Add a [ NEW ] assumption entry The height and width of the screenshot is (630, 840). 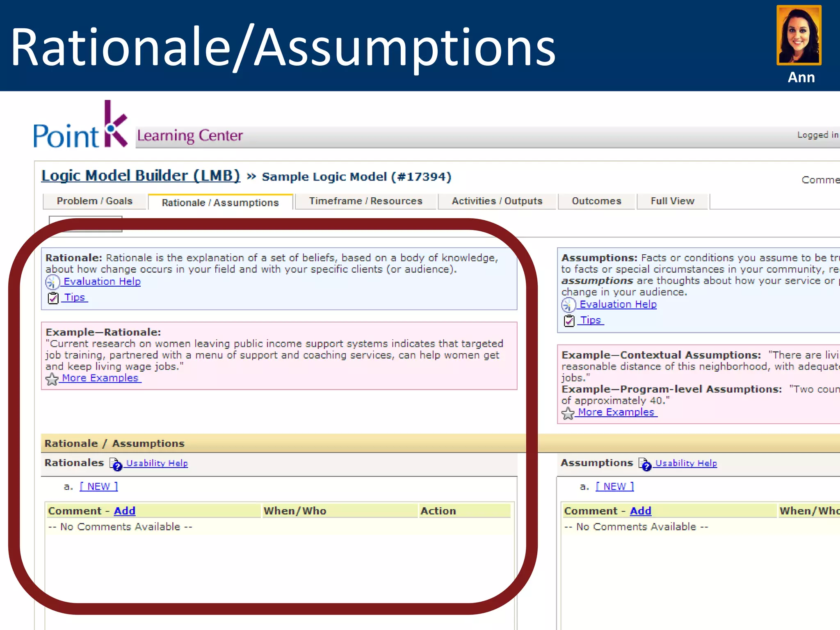(615, 486)
